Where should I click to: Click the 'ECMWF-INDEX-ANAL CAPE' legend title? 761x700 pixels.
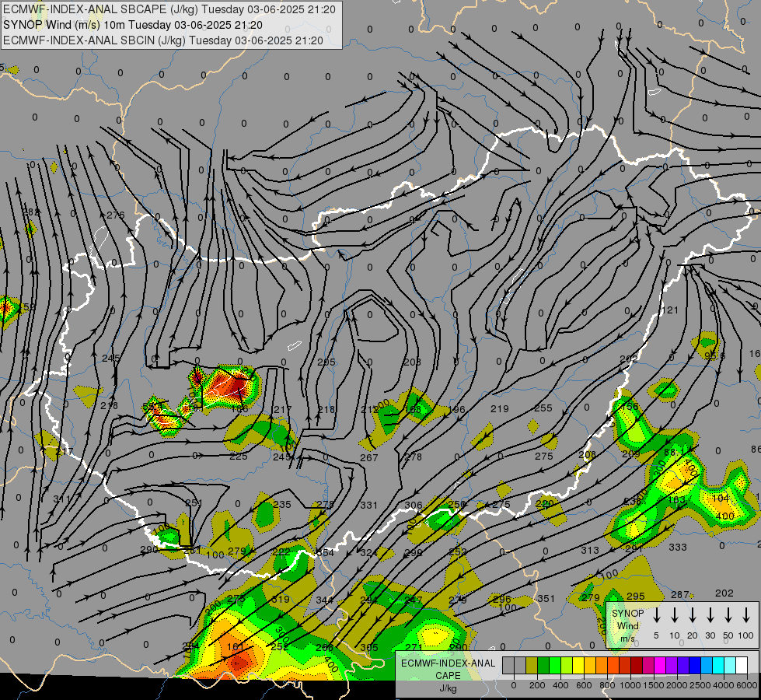tap(448, 669)
